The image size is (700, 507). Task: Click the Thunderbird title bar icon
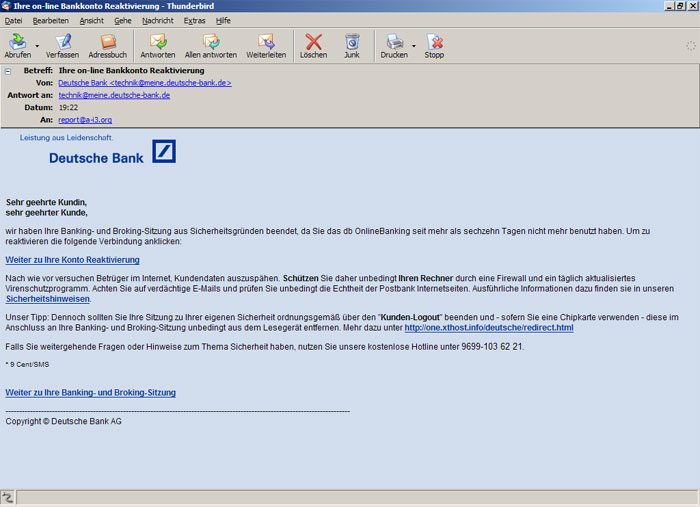click(5, 6)
